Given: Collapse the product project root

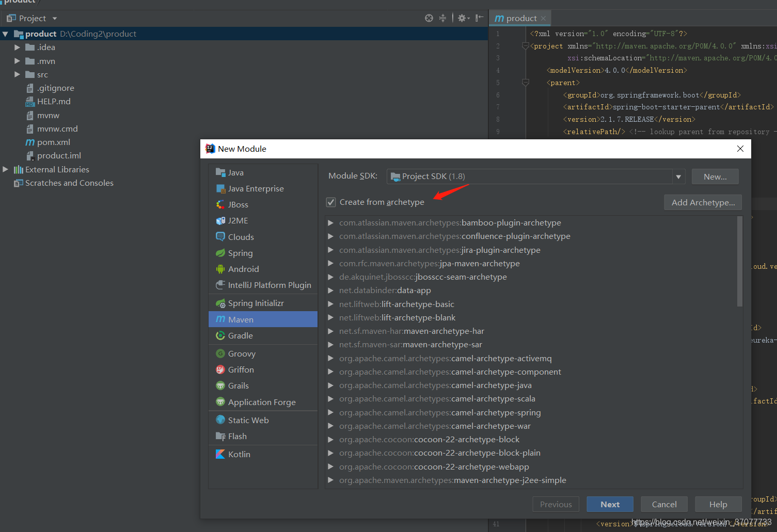Looking at the screenshot, I should coord(5,34).
